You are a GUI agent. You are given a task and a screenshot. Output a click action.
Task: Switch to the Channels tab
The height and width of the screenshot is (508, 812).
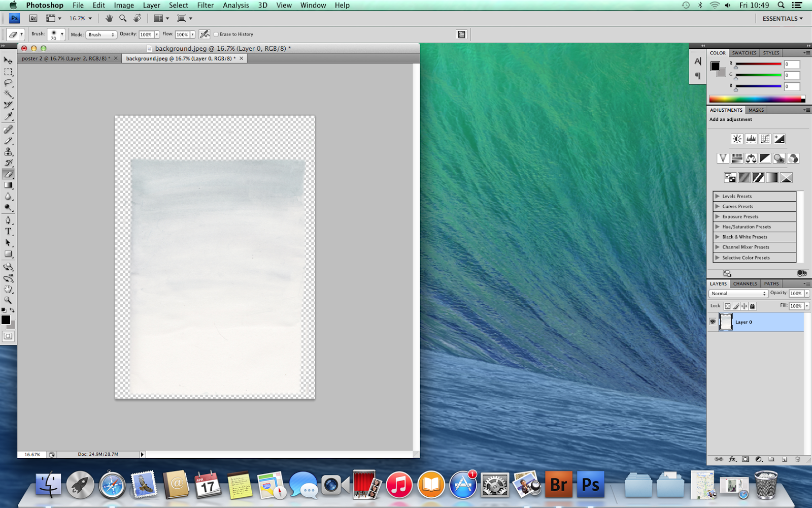click(x=745, y=283)
